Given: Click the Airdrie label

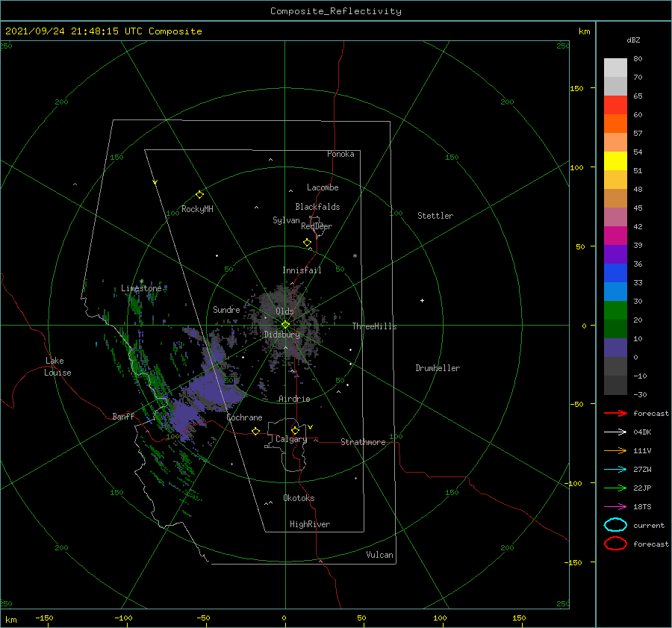Looking at the screenshot, I should tap(294, 399).
